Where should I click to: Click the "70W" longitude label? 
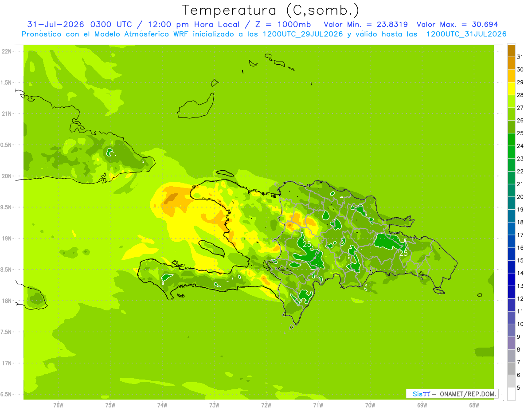(x=370, y=405)
